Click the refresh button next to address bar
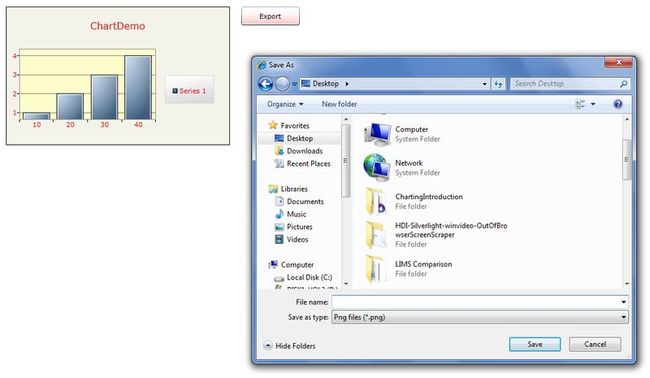 (x=498, y=84)
